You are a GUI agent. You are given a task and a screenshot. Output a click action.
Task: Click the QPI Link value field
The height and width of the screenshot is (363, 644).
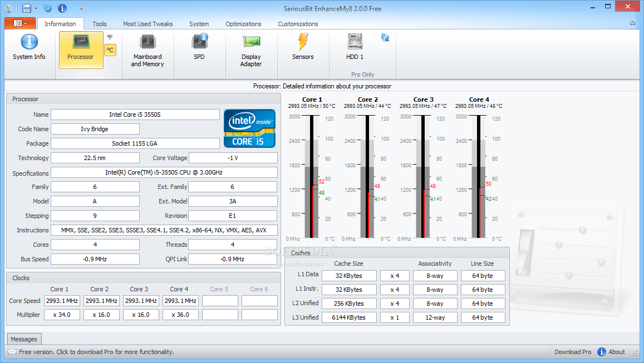[x=233, y=259]
